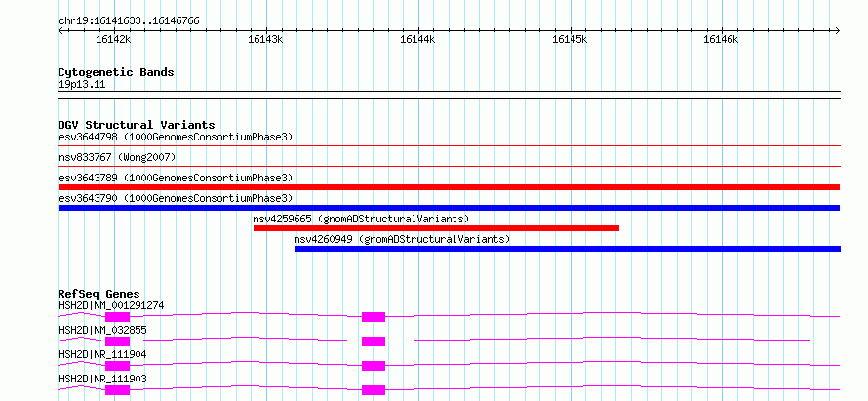This screenshot has height=401, width=868.
Task: Click the chr19:16141633..16146766 coordinate label
Action: (x=129, y=21)
